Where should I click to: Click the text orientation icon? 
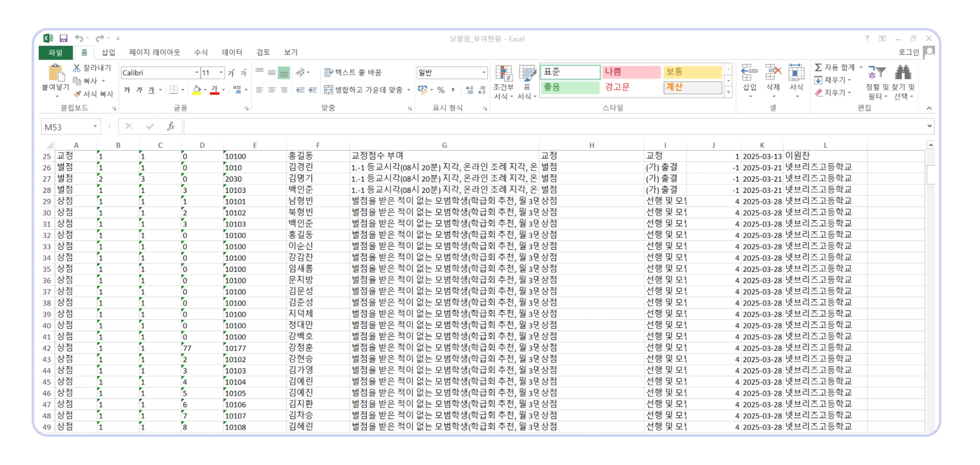coord(301,73)
